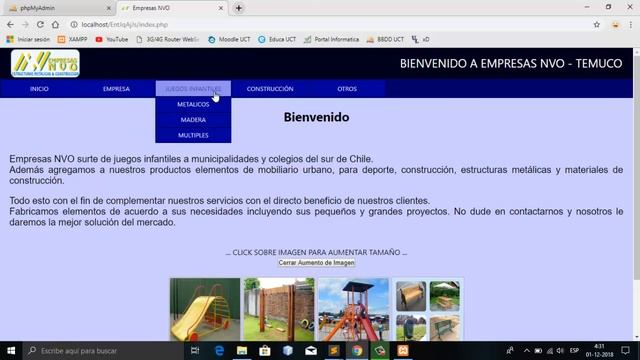
Task: Open the Portal Informatica bookmark
Action: [331, 39]
